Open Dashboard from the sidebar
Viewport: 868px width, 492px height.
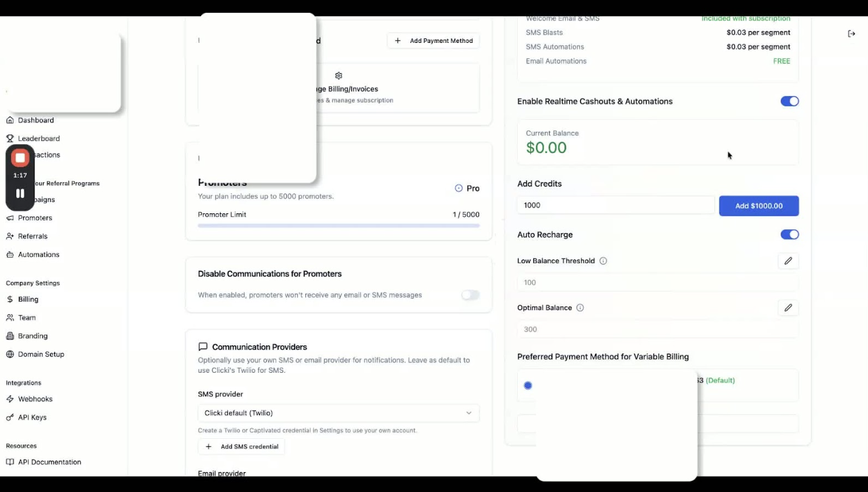(x=36, y=120)
